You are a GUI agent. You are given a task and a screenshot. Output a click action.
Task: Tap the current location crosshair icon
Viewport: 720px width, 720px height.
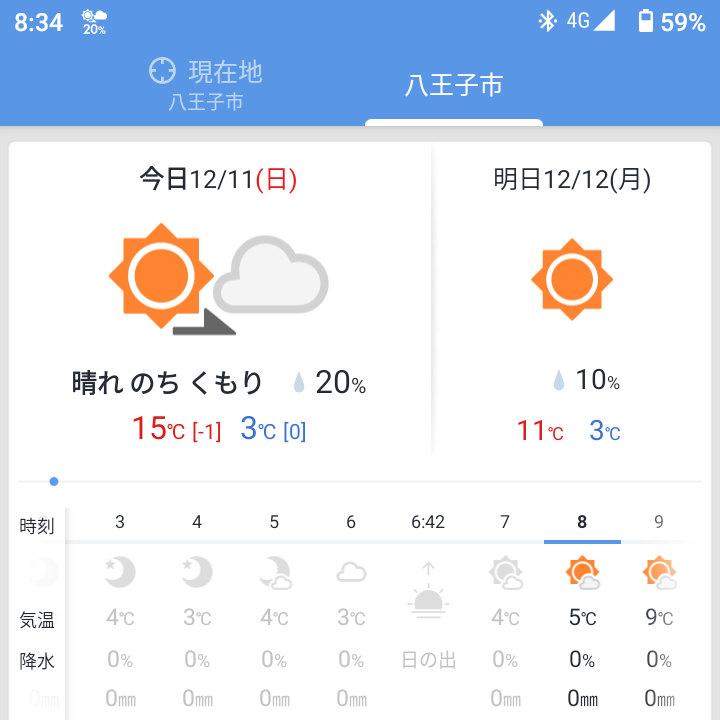162,71
